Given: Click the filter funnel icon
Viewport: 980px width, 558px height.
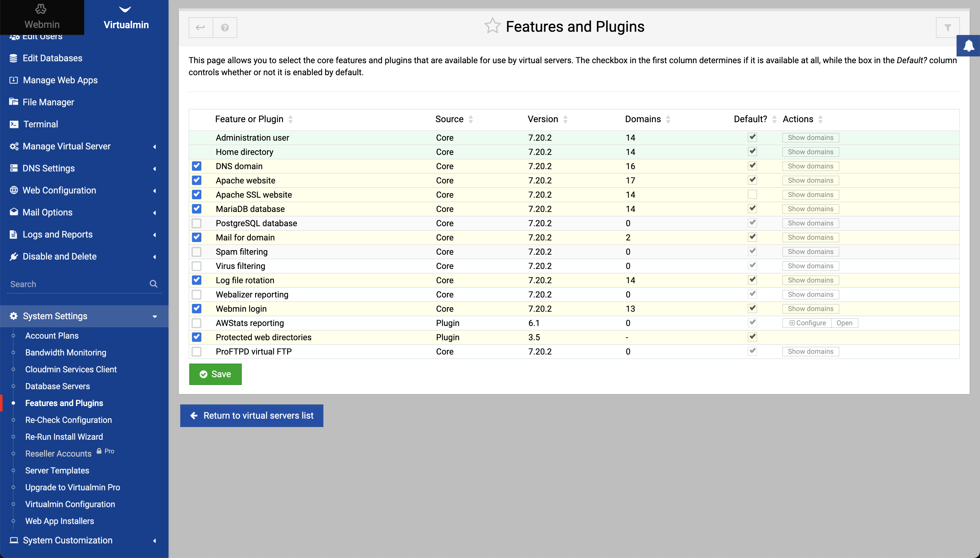Looking at the screenshot, I should (947, 28).
